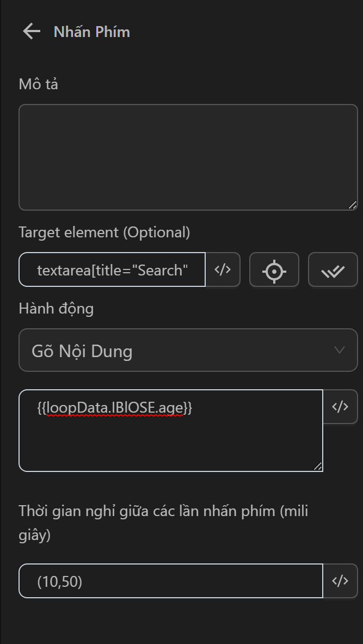Click the double-checkmark verify selector icon
Screen dimensions: 363x644
(x=333, y=270)
